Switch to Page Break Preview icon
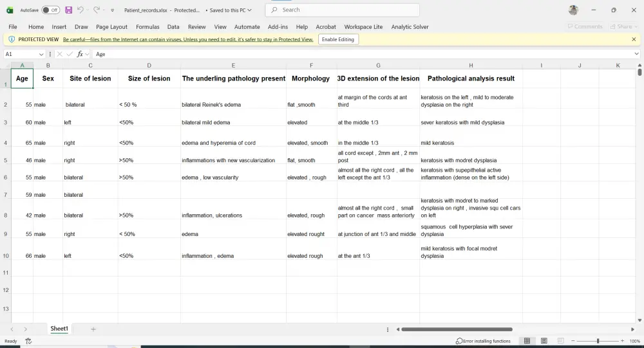Image resolution: width=644 pixels, height=348 pixels. click(561, 341)
